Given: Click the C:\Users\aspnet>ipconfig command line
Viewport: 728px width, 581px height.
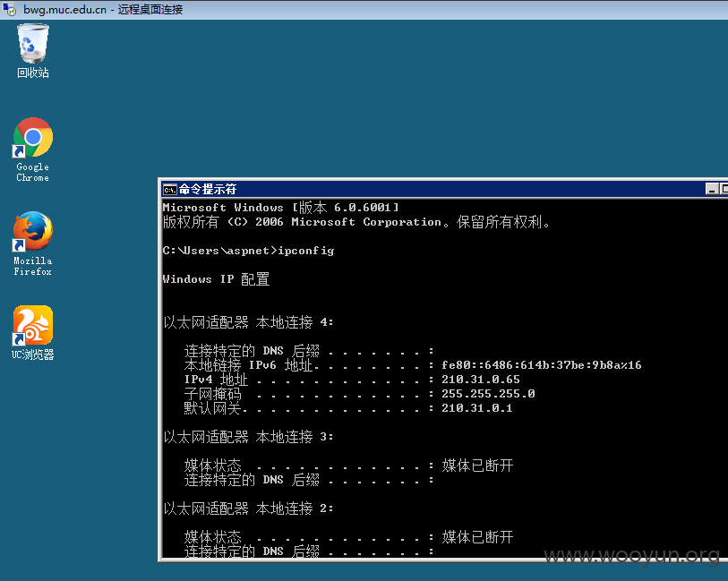Looking at the screenshot, I should (248, 251).
